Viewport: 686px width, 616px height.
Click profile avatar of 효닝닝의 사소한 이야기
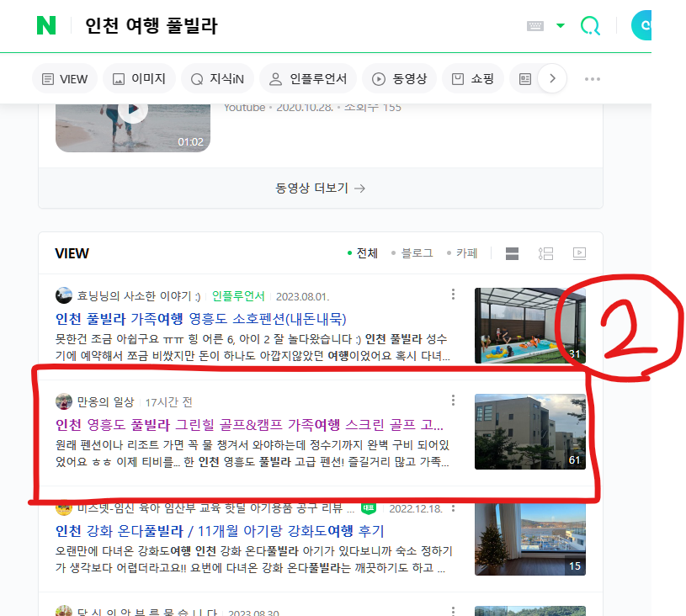(x=64, y=295)
